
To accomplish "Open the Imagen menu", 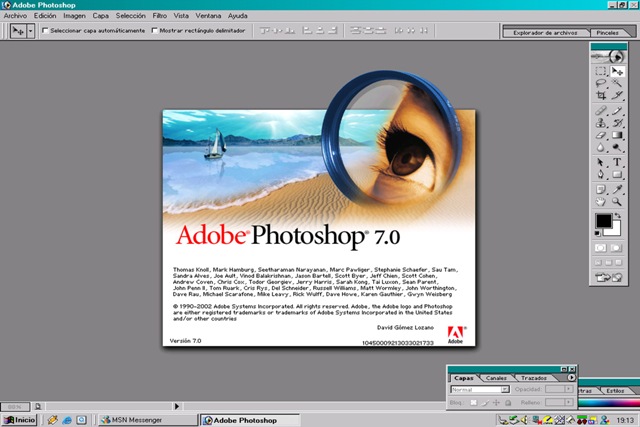I will tap(74, 16).
